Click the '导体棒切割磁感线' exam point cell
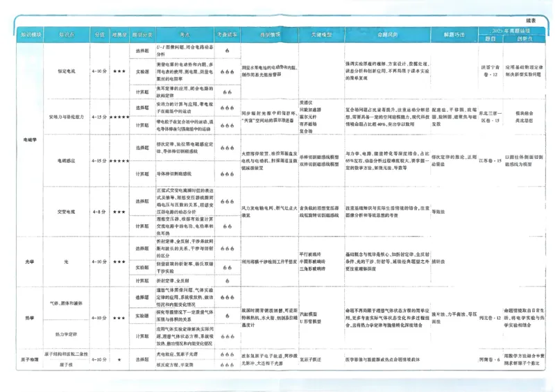 click(174, 174)
